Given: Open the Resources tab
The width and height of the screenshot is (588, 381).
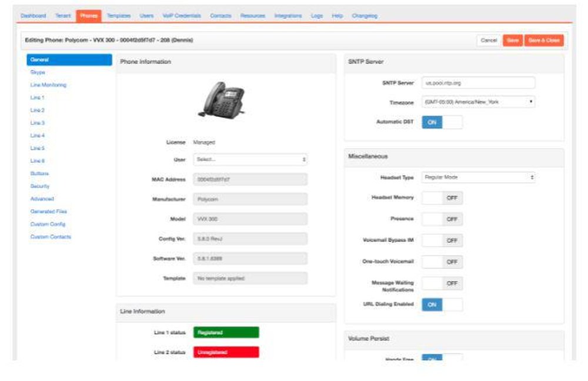Looking at the screenshot, I should tap(253, 16).
